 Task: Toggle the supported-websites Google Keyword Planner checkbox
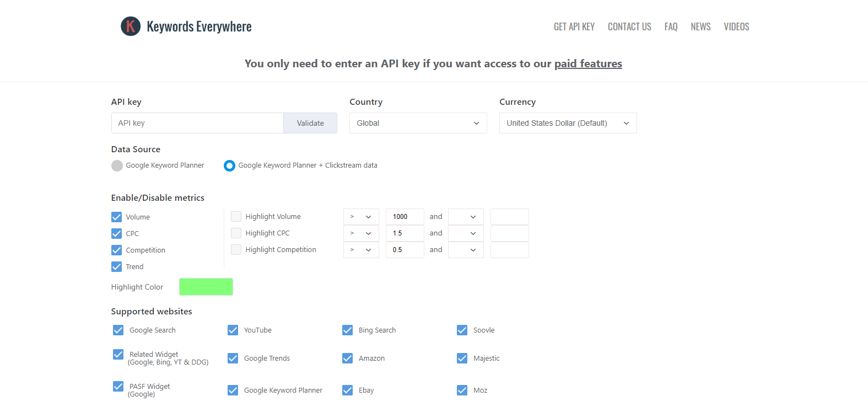click(233, 390)
